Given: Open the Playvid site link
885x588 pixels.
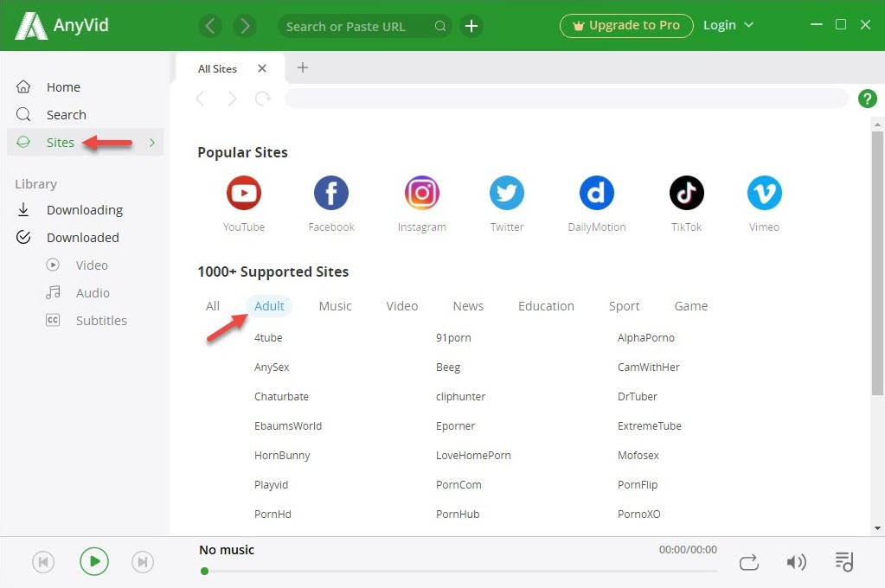Looking at the screenshot, I should pos(271,485).
